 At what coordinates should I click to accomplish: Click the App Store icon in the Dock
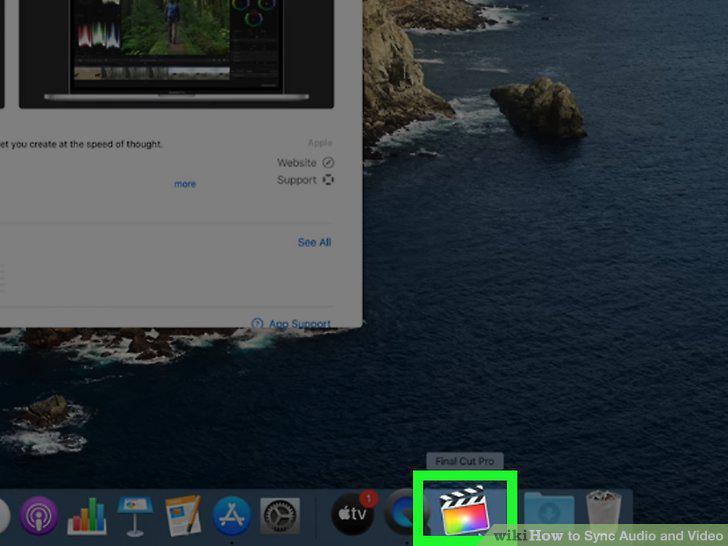(x=232, y=516)
